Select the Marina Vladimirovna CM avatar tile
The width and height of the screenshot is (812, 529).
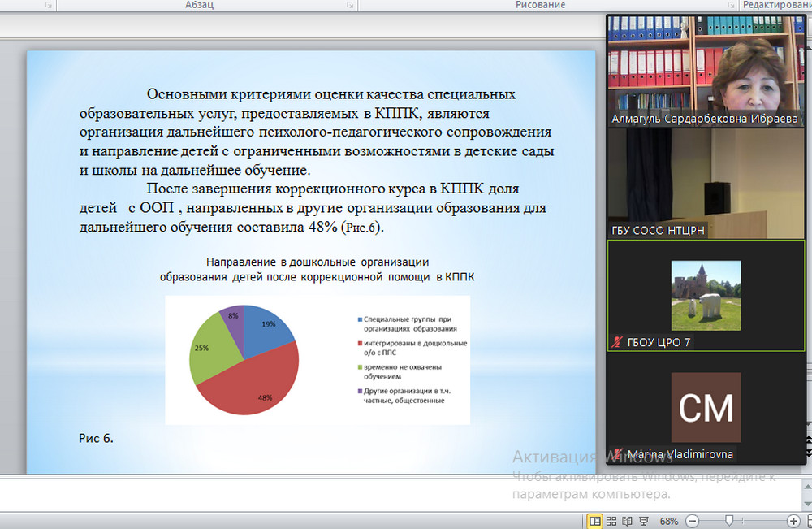tap(706, 406)
